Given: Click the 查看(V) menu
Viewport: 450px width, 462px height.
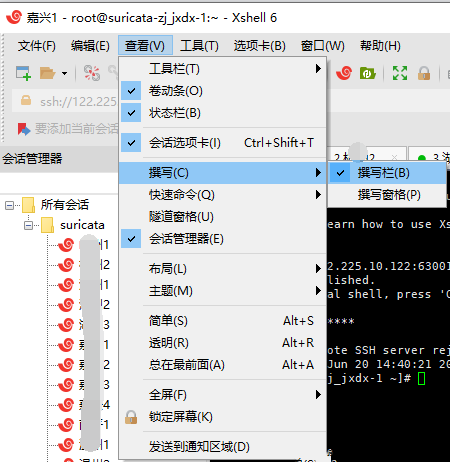Looking at the screenshot, I should [145, 45].
